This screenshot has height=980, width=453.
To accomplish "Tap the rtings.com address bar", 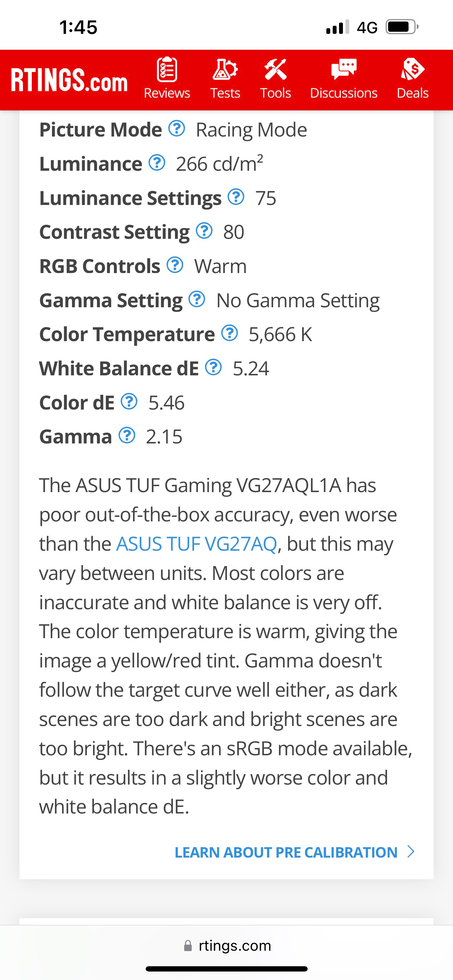I will (x=227, y=945).
